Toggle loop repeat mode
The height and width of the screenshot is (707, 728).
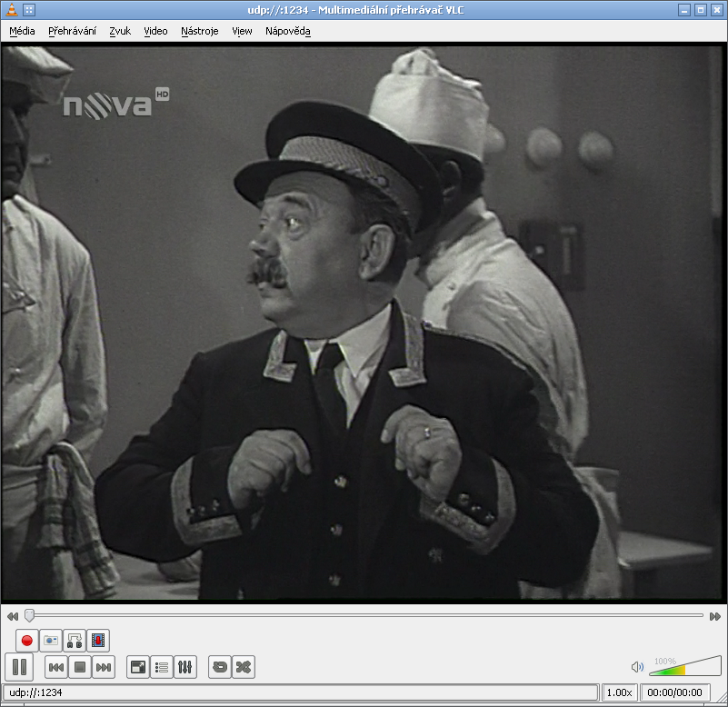[220, 667]
